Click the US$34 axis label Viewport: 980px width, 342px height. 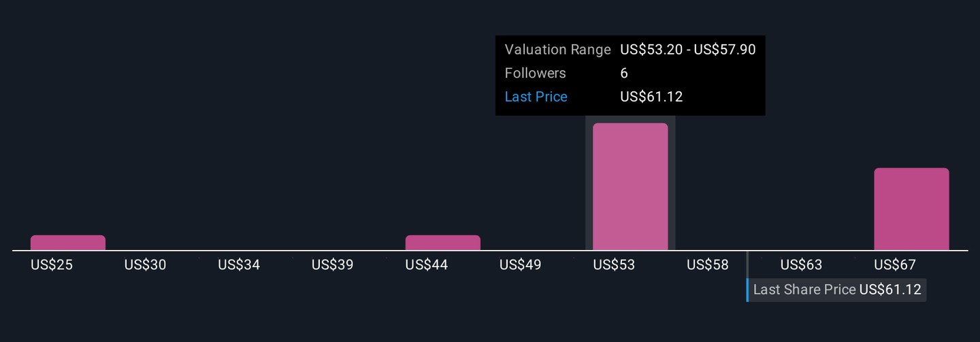click(x=239, y=265)
